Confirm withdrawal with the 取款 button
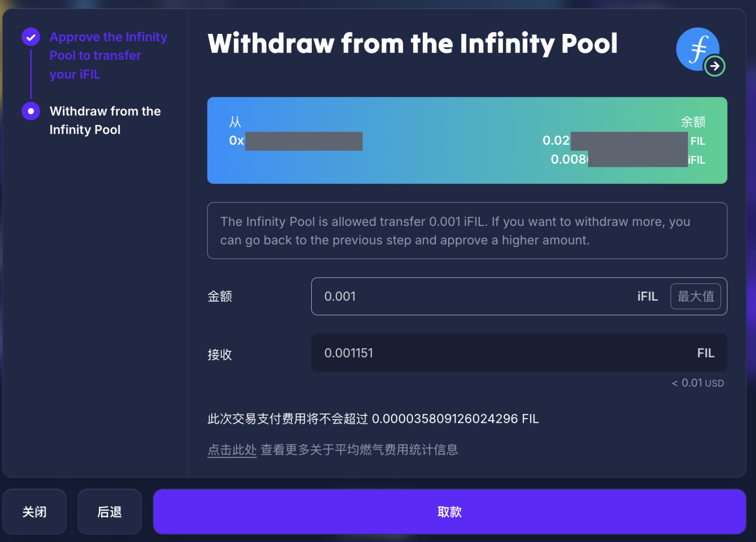The image size is (756, 542). (x=449, y=512)
